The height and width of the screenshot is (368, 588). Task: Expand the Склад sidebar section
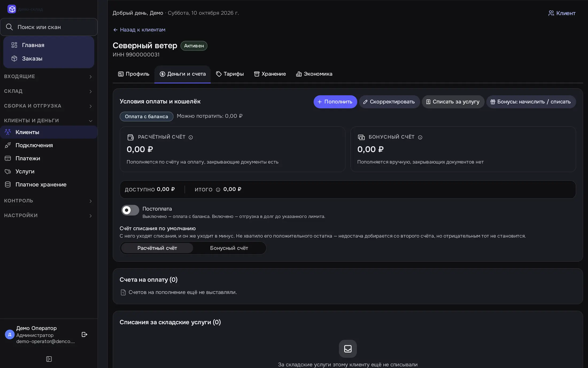point(49,91)
